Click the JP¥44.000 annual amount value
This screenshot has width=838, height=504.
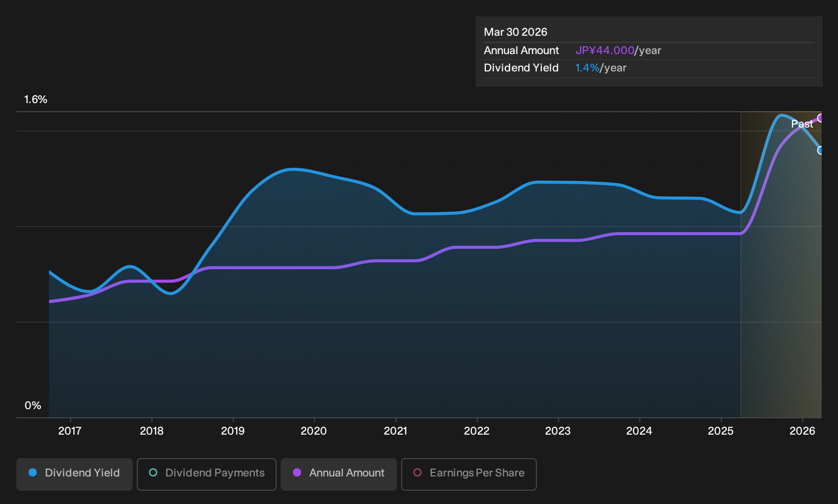pyautogui.click(x=605, y=51)
